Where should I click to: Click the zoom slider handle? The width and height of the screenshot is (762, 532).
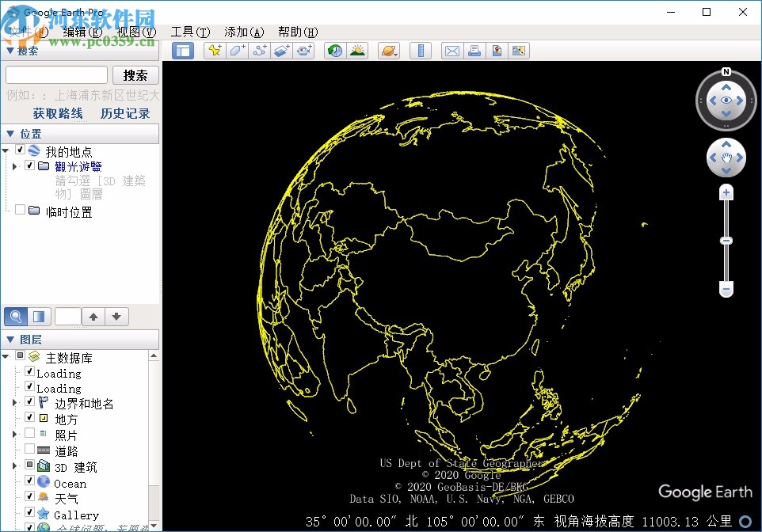[x=726, y=240]
